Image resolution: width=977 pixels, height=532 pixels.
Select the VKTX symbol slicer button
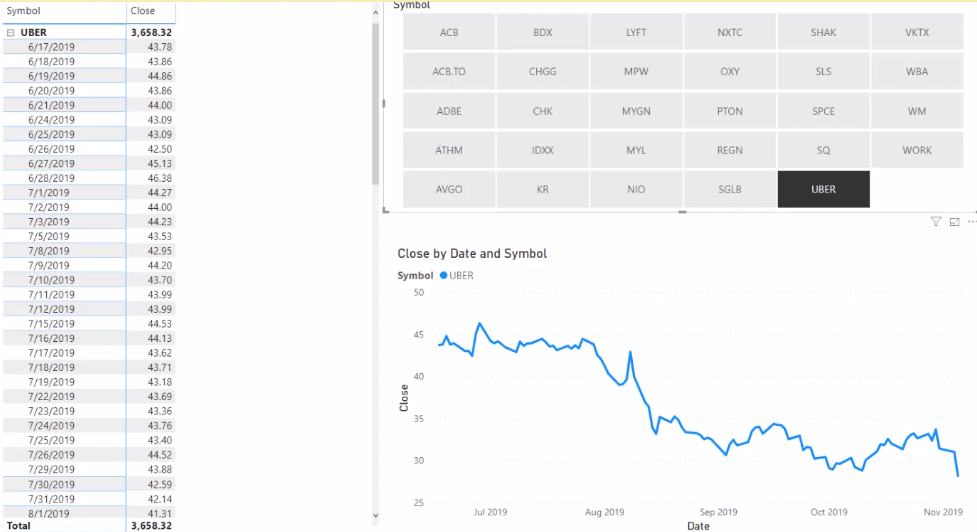coord(917,32)
